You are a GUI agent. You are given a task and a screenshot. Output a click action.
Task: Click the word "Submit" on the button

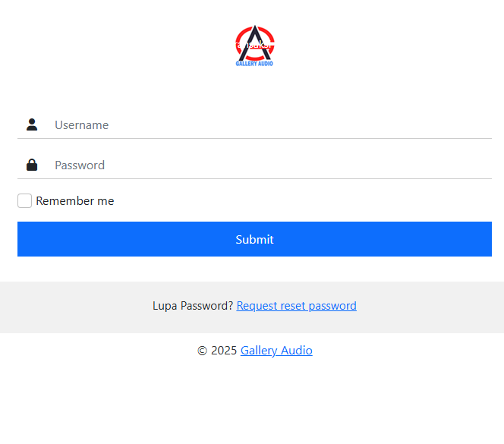[x=254, y=239]
